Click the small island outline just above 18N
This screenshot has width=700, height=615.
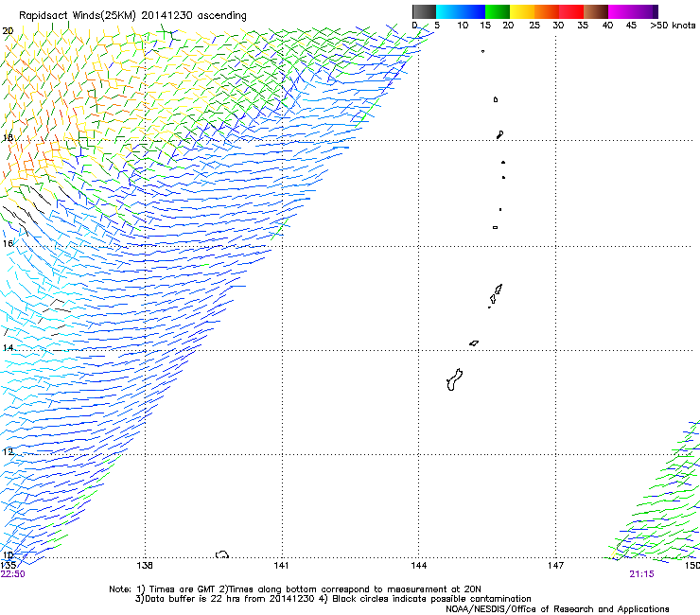pyautogui.click(x=500, y=134)
